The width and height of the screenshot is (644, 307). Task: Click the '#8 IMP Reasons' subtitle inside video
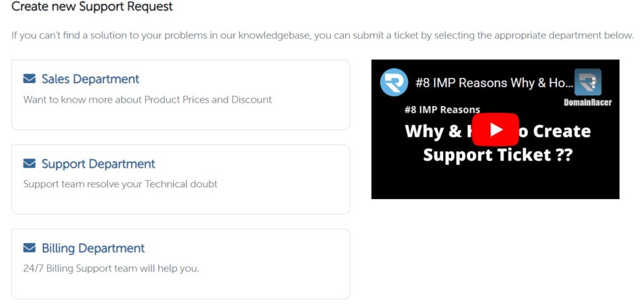(442, 110)
